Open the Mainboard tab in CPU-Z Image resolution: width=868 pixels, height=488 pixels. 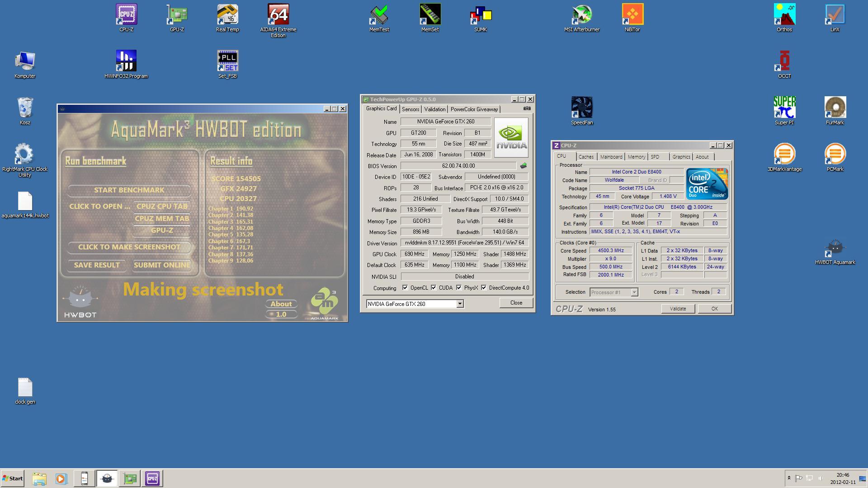coord(611,157)
